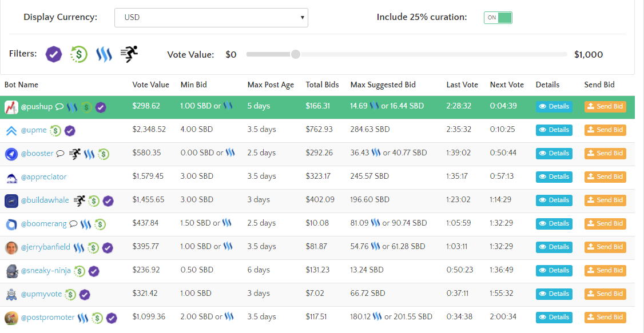
Task: Click the @sneaky-ninja avatar
Action: point(11,271)
